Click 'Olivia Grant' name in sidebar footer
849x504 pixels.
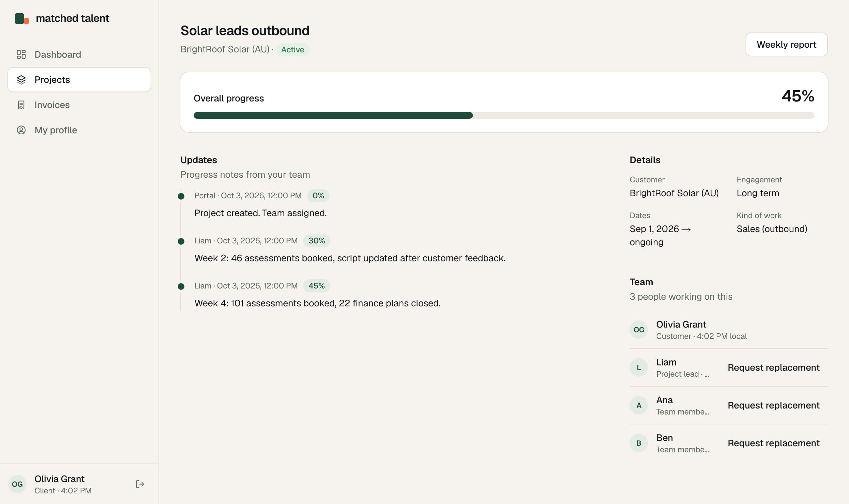point(59,478)
